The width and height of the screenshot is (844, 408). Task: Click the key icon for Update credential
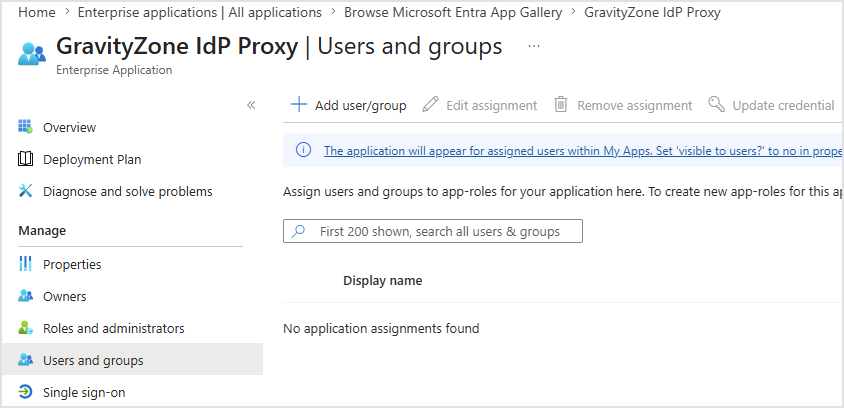tap(716, 104)
